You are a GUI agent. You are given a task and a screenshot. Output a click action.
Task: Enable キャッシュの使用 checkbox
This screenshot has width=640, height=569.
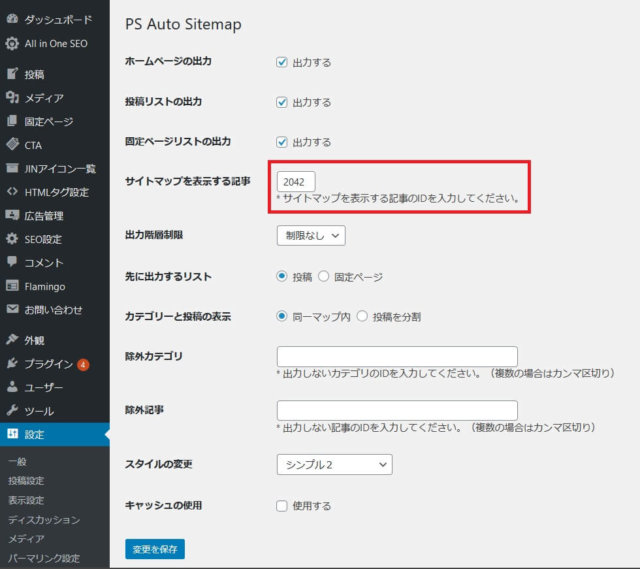[282, 506]
